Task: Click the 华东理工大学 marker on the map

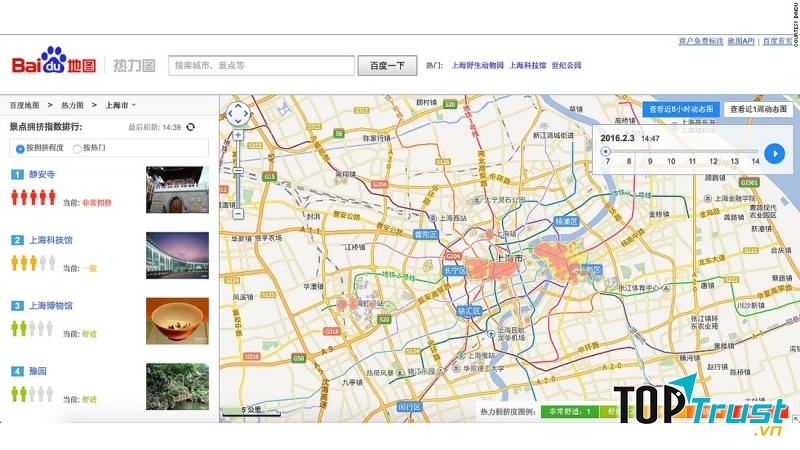Action: (x=456, y=368)
